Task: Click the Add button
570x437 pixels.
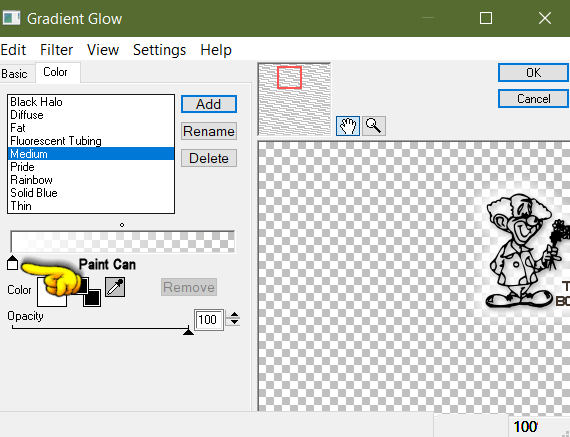Action: [x=209, y=104]
